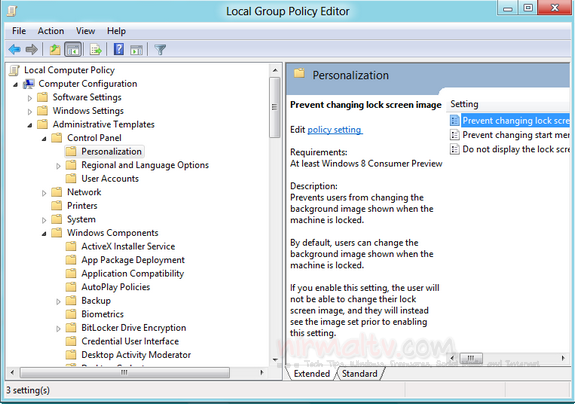Screen dimensions: 575x404
Task: Select Application Compatibility tree item
Action: tap(132, 273)
